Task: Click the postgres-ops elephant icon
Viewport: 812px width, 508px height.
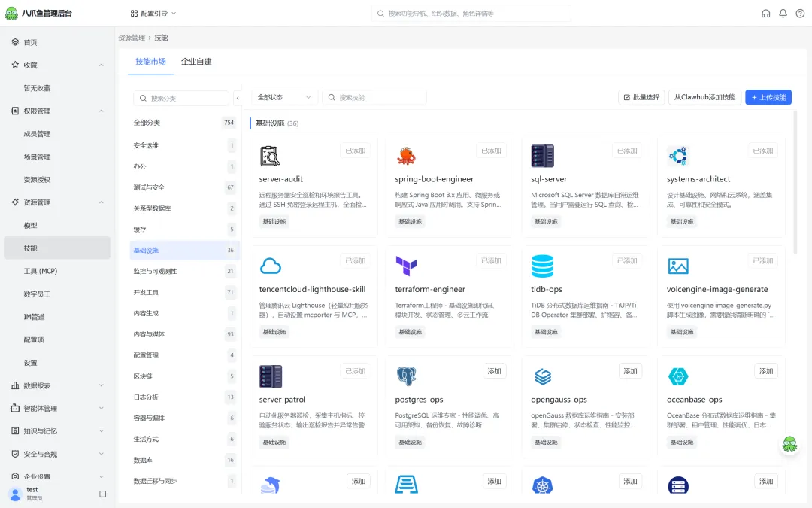Action: point(406,376)
